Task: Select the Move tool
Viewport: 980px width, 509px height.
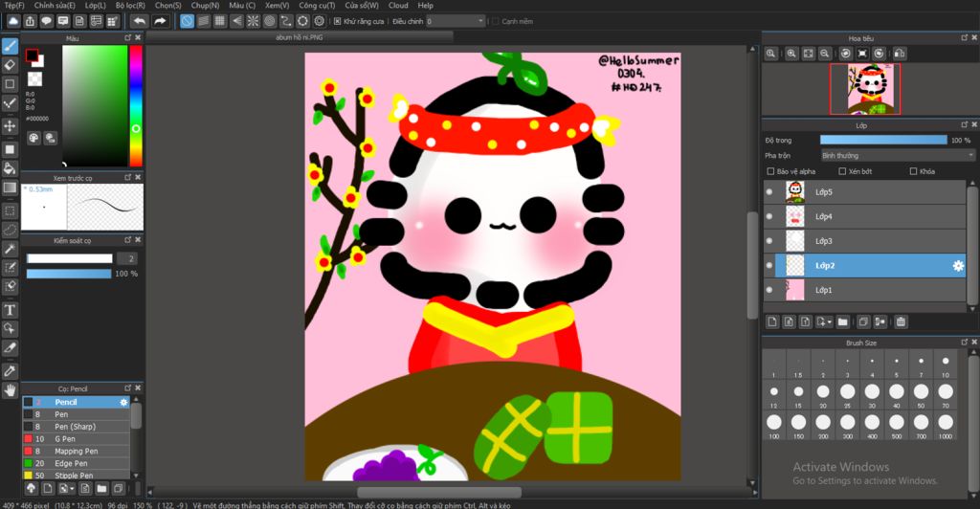Action: tap(10, 125)
